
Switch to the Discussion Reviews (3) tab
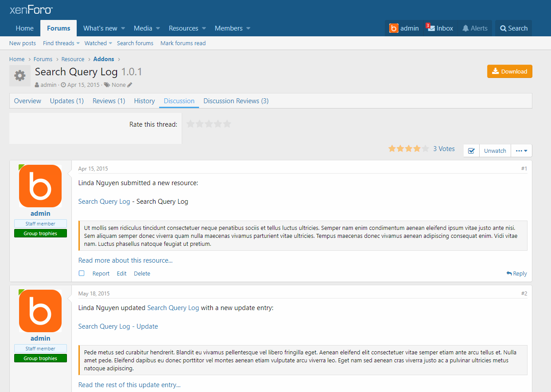(236, 101)
